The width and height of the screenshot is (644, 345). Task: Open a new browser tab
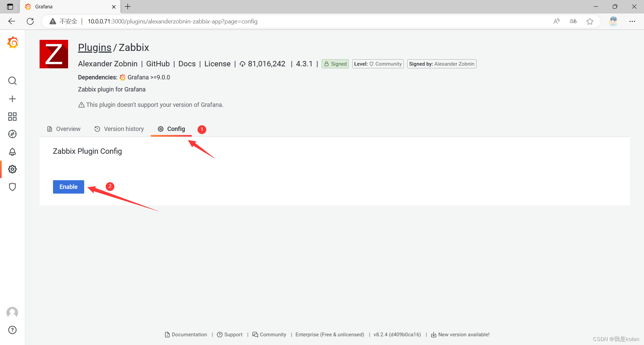[x=128, y=7]
